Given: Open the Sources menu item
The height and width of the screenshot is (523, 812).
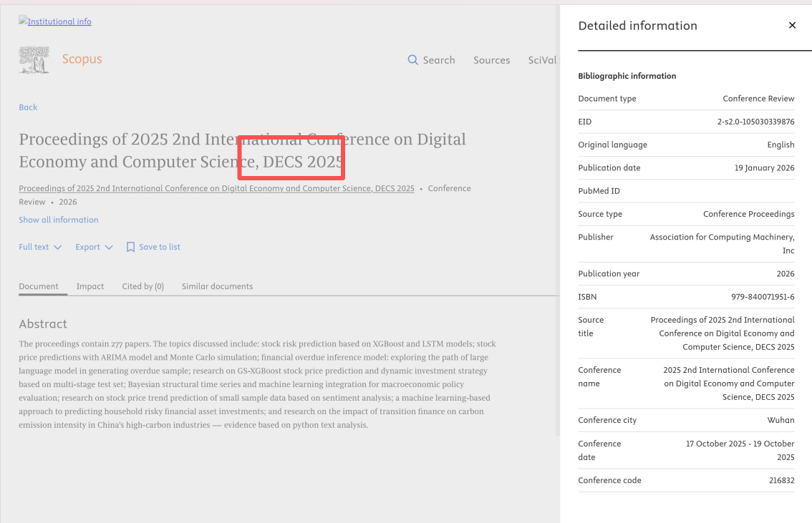Looking at the screenshot, I should point(491,60).
